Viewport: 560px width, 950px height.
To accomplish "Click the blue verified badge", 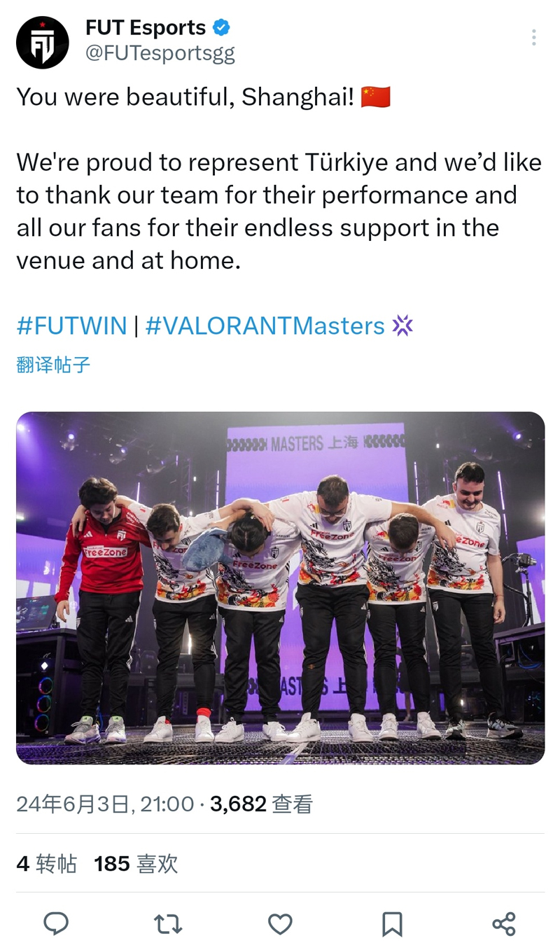I will (222, 28).
